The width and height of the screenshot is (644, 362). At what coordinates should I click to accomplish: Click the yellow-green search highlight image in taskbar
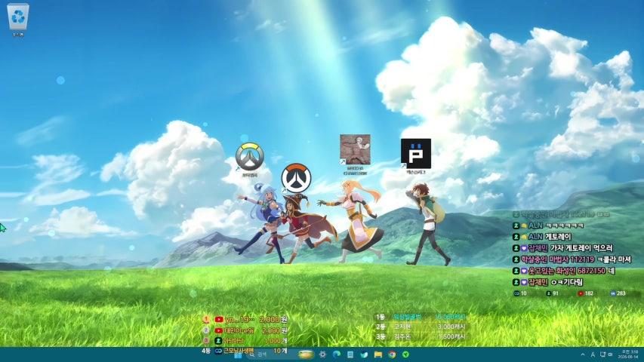tap(306, 354)
